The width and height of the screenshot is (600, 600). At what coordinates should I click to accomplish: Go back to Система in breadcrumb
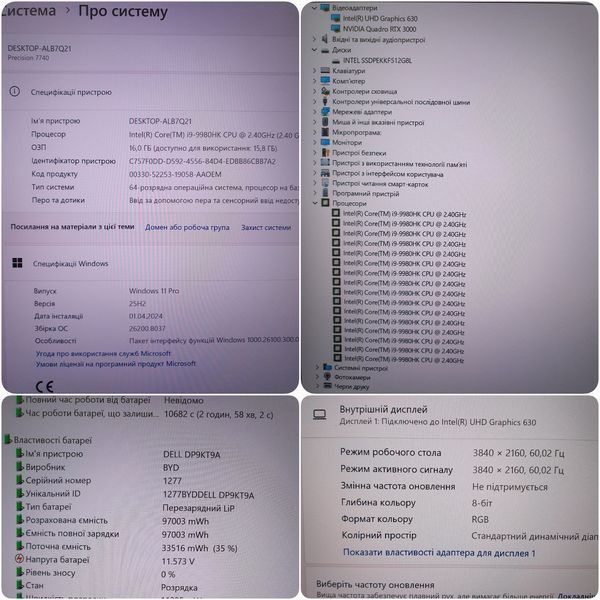(28, 11)
